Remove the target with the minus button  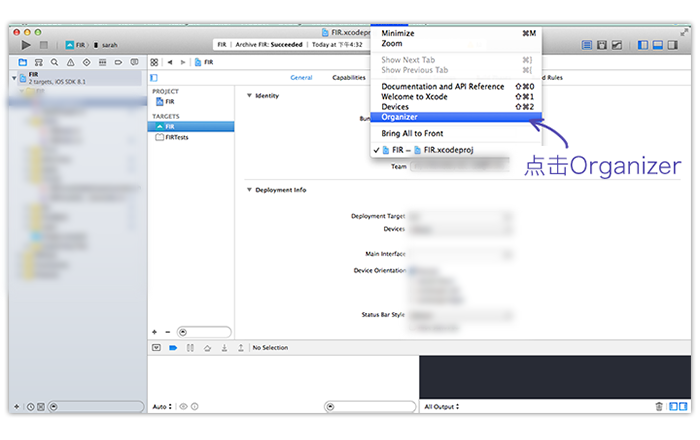168,332
